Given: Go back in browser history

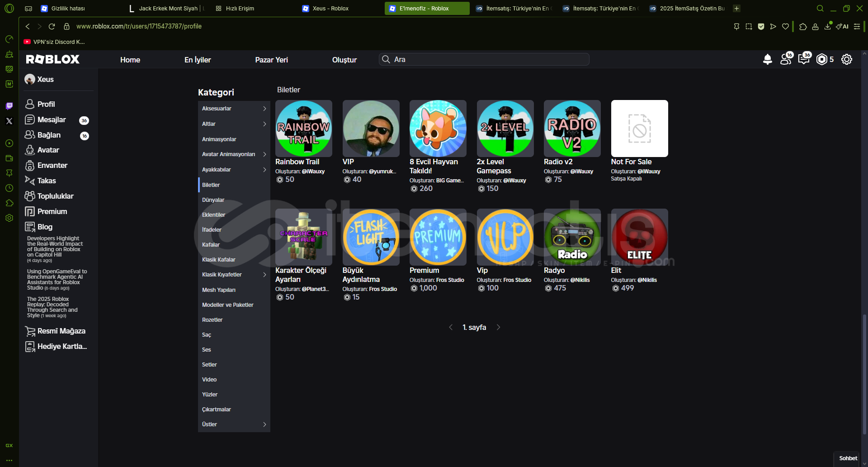Looking at the screenshot, I should pyautogui.click(x=28, y=26).
